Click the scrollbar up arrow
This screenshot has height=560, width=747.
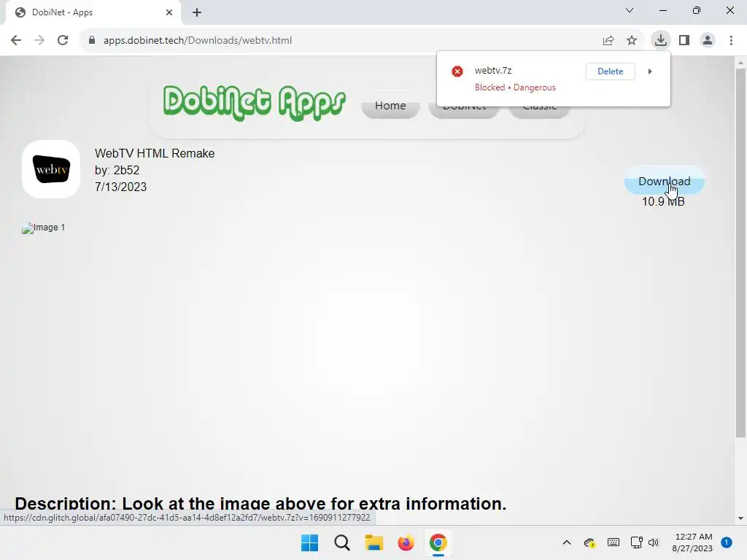740,63
